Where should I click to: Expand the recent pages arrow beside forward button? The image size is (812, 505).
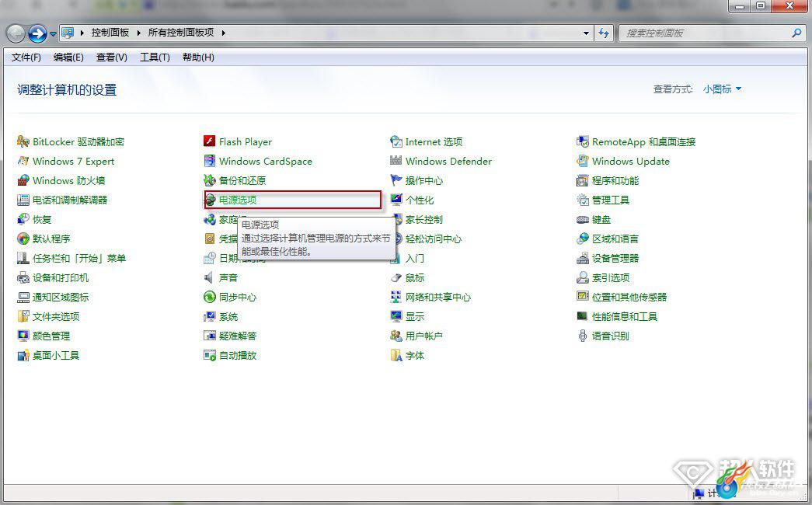click(53, 34)
